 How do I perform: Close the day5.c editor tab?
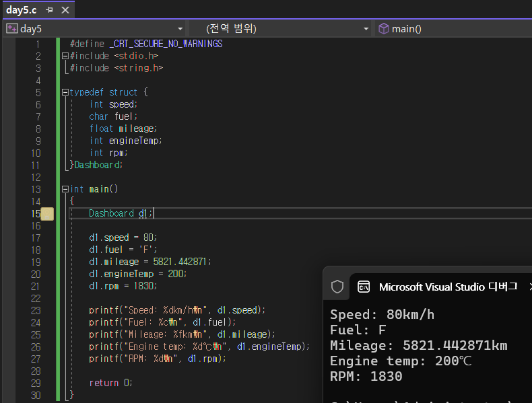[x=65, y=10]
